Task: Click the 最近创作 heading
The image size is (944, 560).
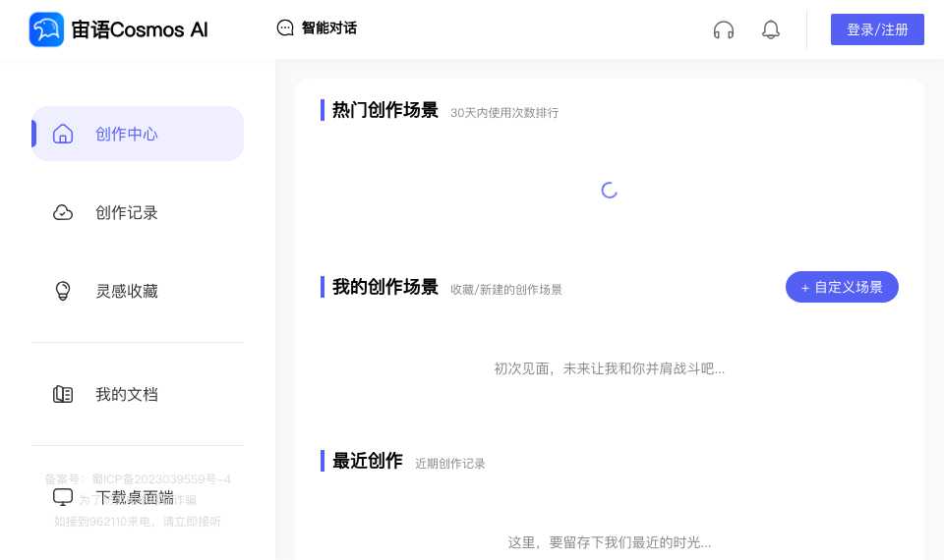Action: click(367, 461)
